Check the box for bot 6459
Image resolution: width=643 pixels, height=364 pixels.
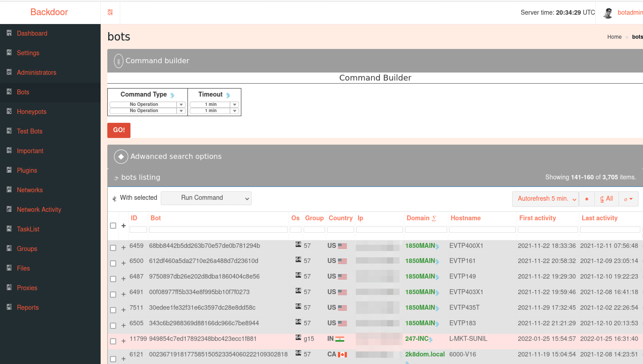(x=113, y=248)
